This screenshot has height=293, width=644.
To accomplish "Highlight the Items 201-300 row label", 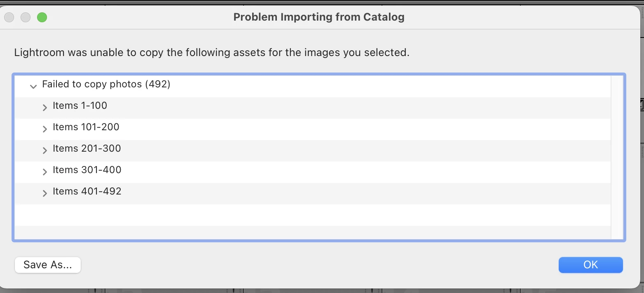I will coord(87,149).
